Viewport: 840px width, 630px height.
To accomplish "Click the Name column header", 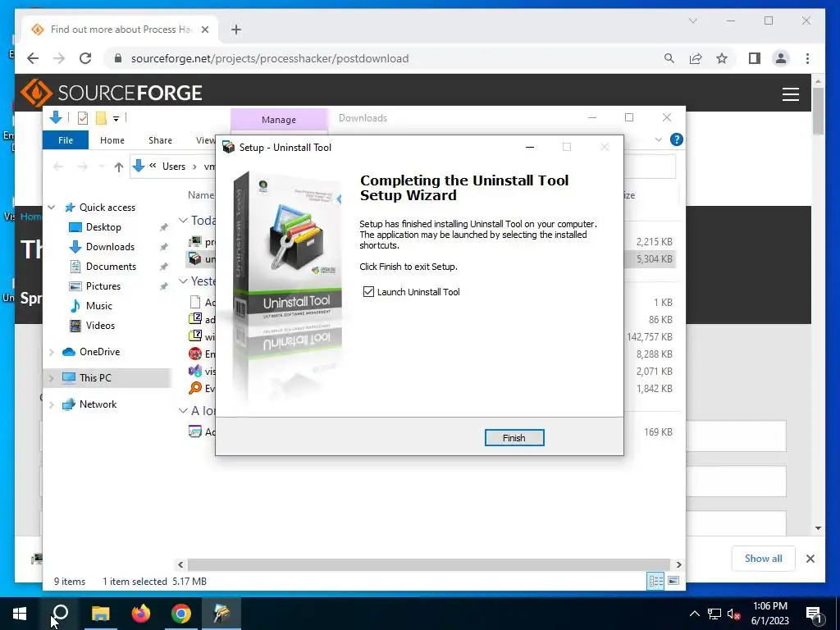I will coord(201,195).
